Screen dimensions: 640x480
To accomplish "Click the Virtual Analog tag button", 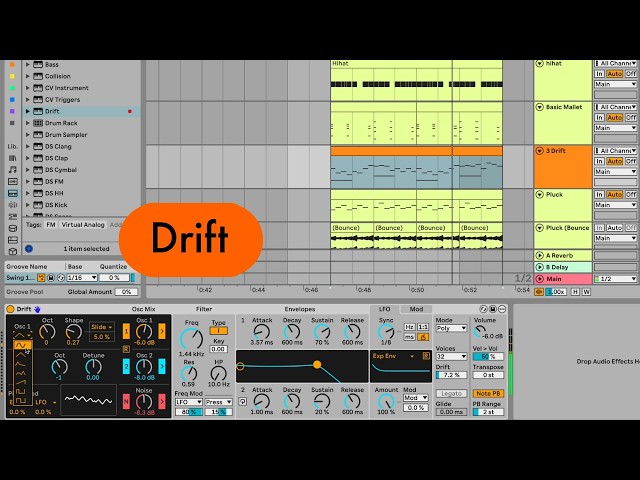I will point(83,224).
